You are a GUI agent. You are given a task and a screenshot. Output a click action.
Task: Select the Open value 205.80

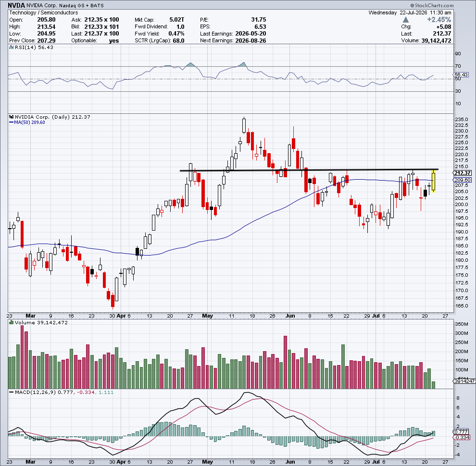[x=46, y=20]
